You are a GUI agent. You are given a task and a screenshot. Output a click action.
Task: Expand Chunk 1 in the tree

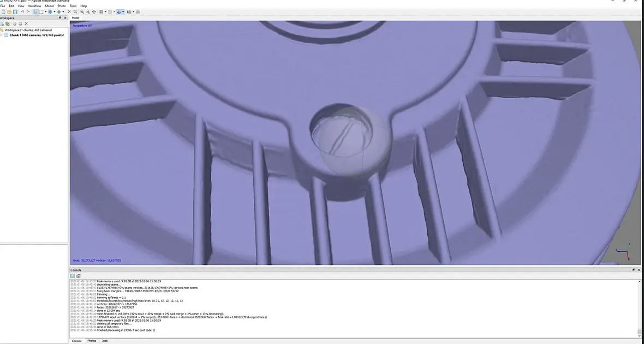(1, 35)
